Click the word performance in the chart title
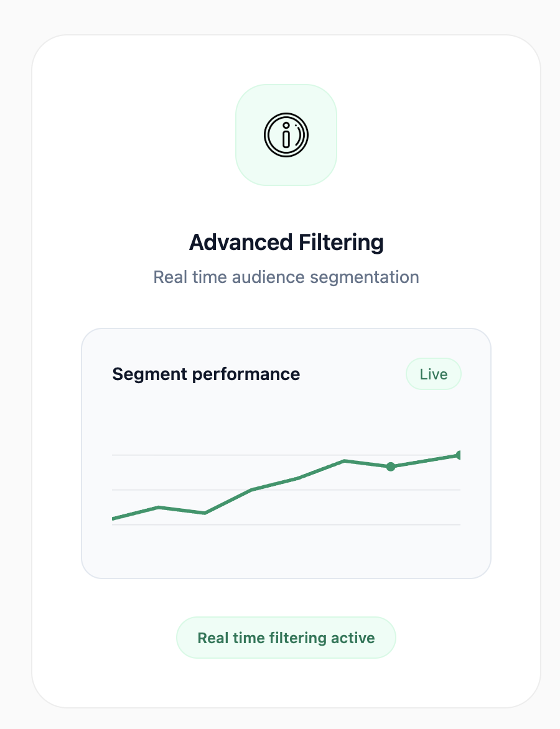The height and width of the screenshot is (729, 560). pos(246,374)
